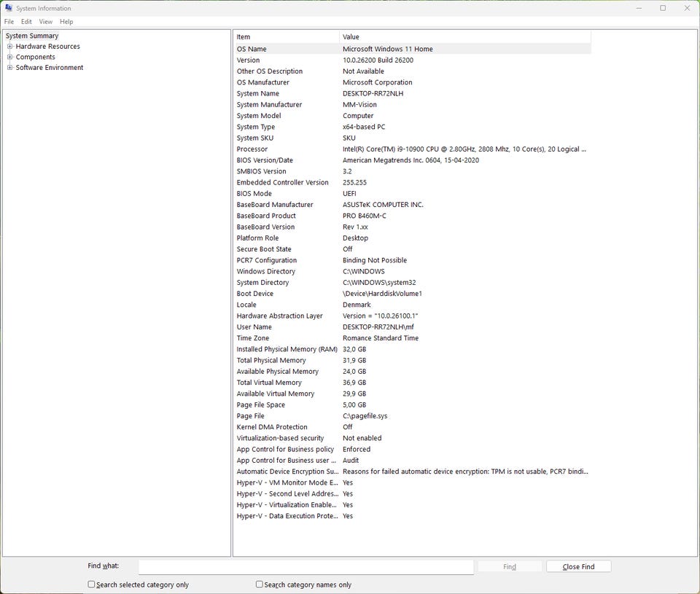The image size is (700, 594).
Task: Click the 'Audit' value
Action: pos(351,461)
